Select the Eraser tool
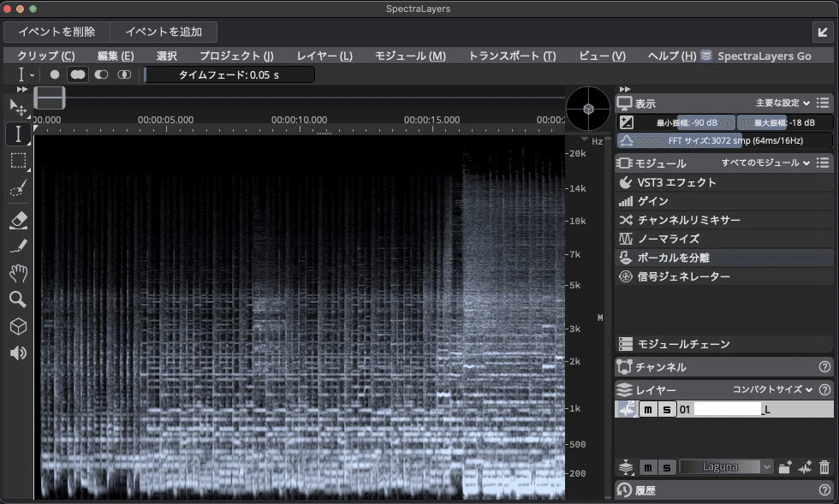 coord(17,220)
